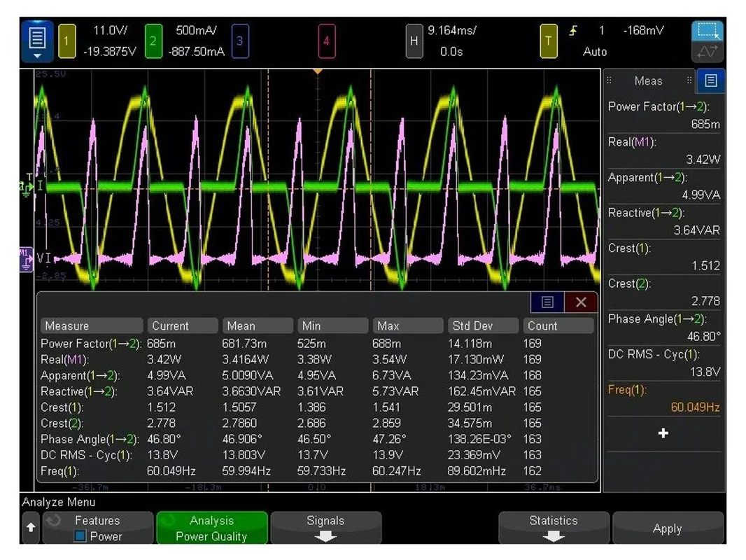Activate the zoom box selection icon
This screenshot has height=560, width=746.
tap(708, 31)
